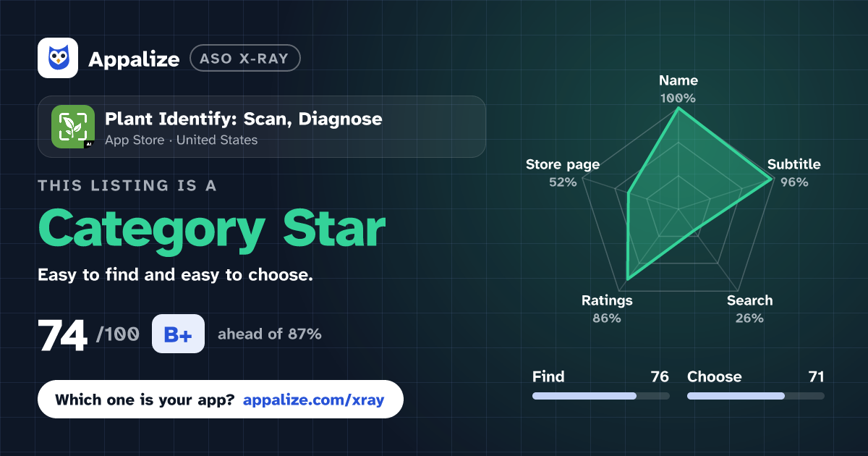Click the Choose score progress bar
The width and height of the screenshot is (868, 456).
click(756, 396)
